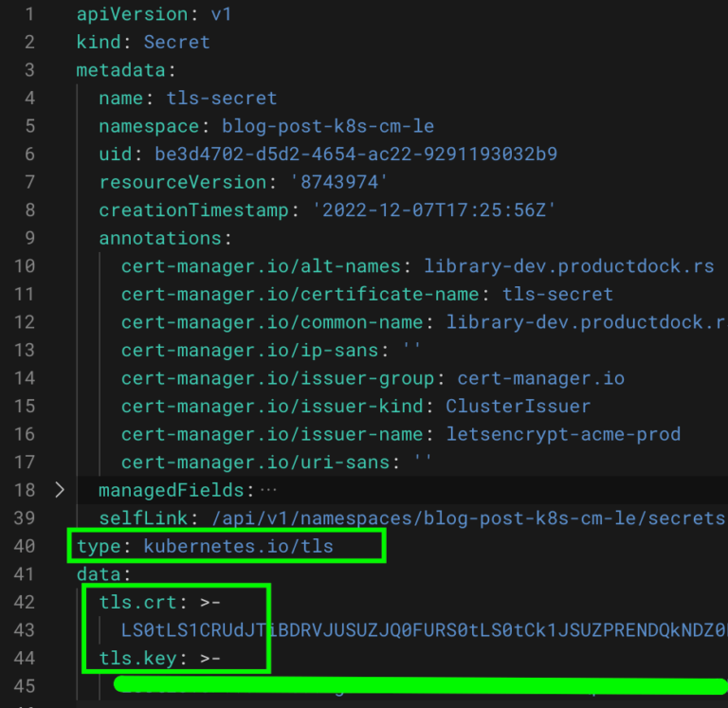Click the 'kubernetes.io/tls' type value
The height and width of the screenshot is (708, 728).
(239, 546)
